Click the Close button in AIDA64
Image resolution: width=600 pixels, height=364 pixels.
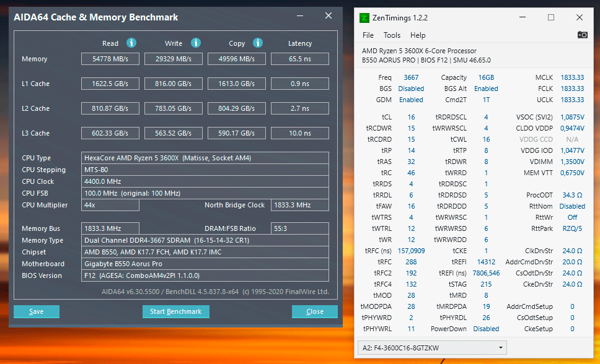point(315,311)
